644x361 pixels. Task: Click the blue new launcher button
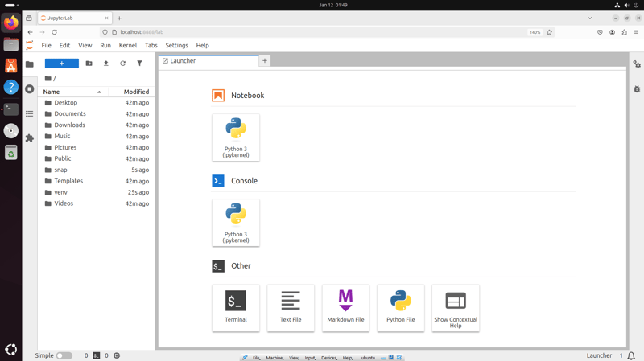[x=61, y=64]
